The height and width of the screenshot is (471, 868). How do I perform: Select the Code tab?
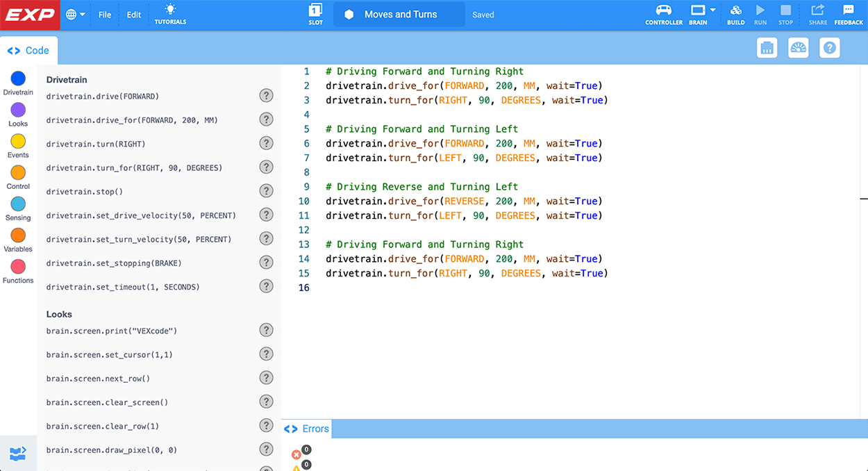(29, 51)
